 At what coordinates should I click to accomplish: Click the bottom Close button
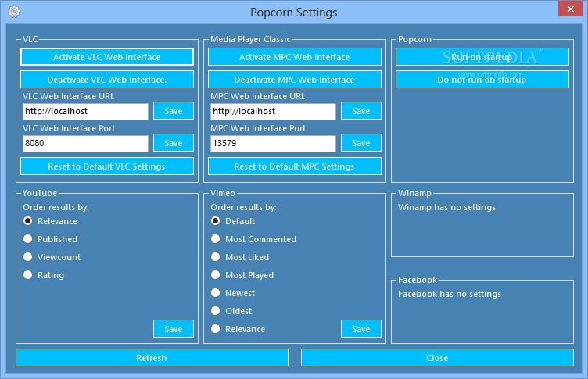(437, 358)
